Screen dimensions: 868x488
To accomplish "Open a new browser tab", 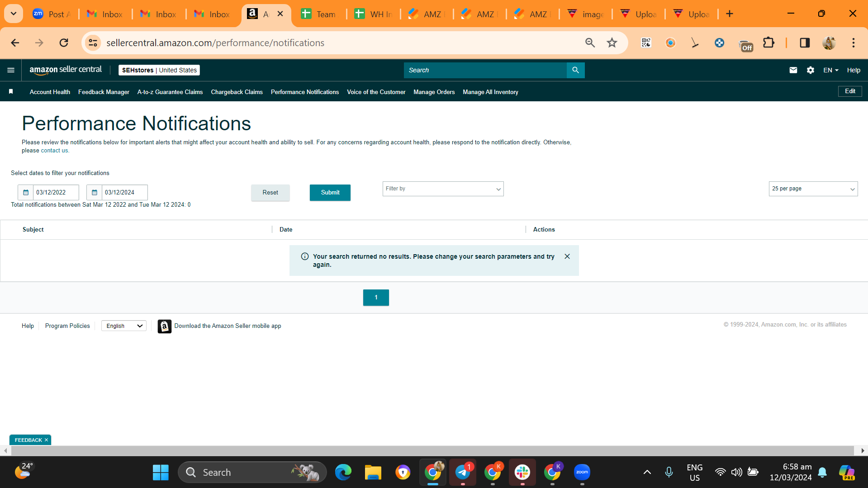I will coord(730,14).
